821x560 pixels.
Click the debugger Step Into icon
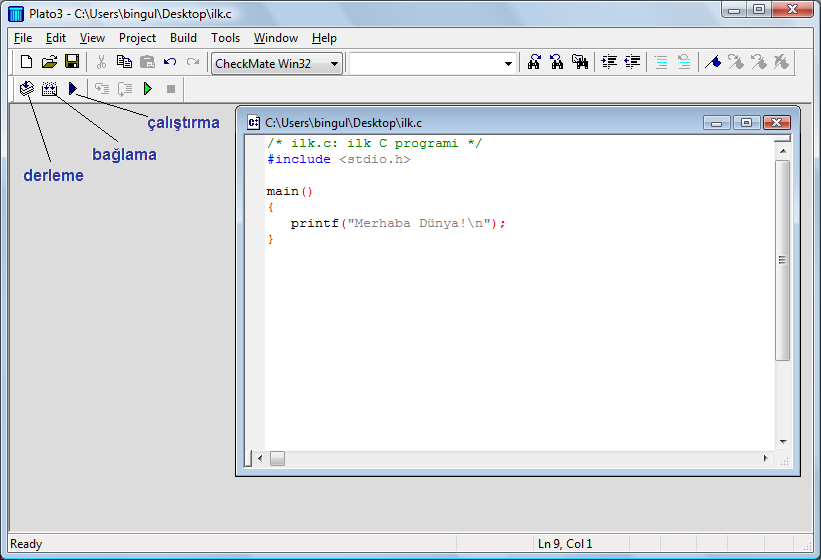click(x=102, y=88)
